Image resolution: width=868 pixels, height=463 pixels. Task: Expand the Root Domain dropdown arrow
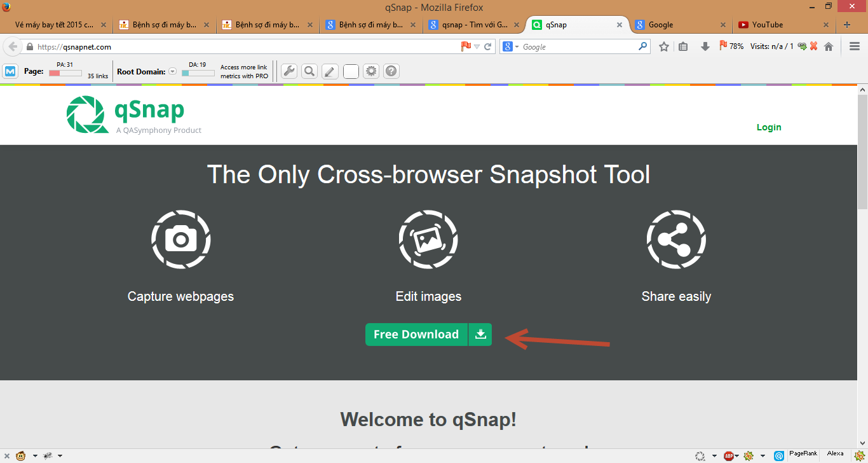pos(172,72)
